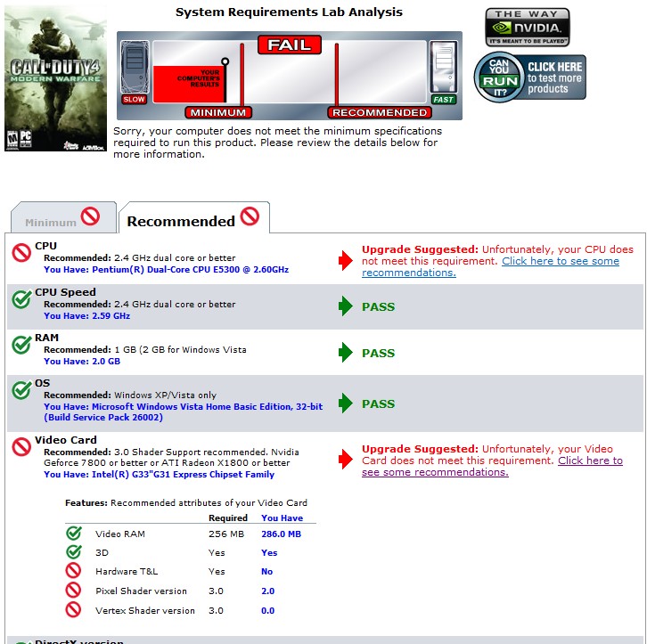Open video card recommendations link
647x644 pixels.
pos(492,467)
